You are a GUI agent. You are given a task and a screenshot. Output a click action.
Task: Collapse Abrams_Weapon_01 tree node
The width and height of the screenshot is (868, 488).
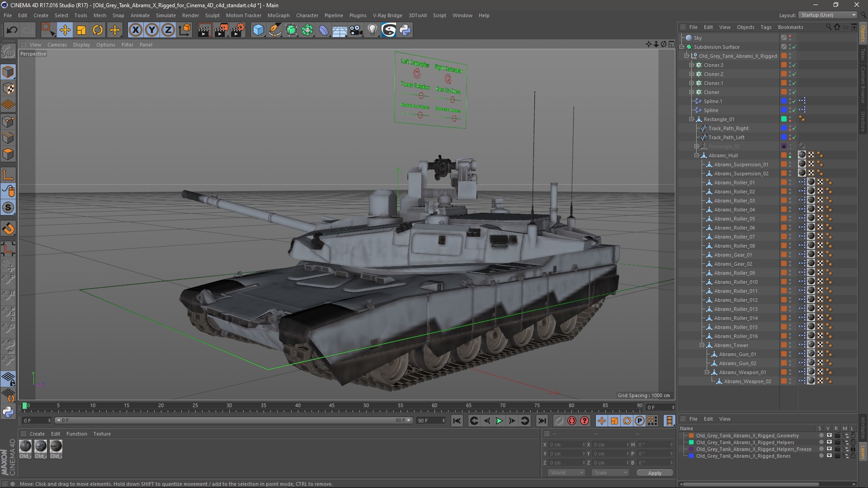[x=707, y=372]
